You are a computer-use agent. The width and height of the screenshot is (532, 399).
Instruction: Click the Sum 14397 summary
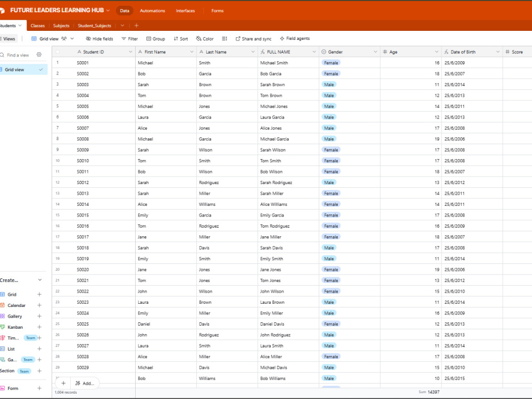429,392
